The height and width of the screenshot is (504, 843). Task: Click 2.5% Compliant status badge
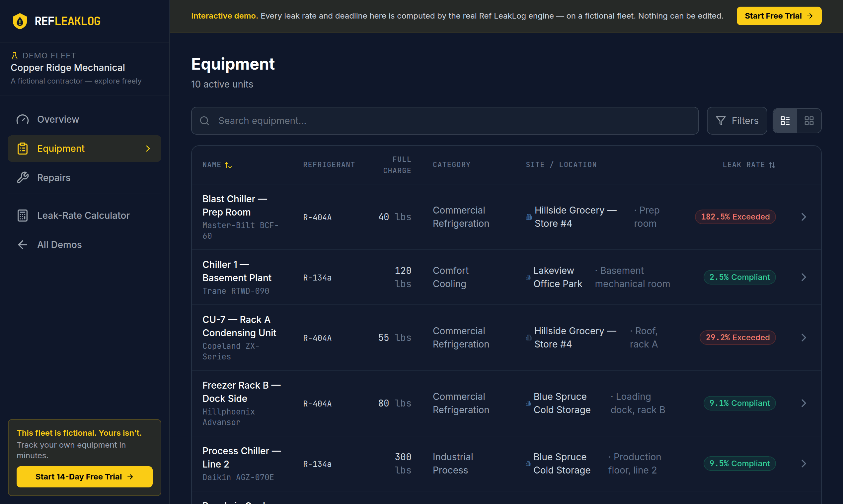(x=739, y=277)
